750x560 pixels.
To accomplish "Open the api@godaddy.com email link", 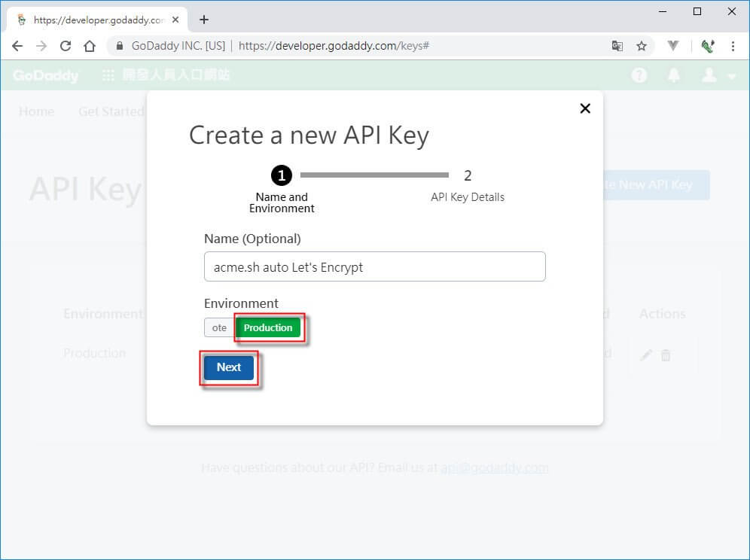I will pyautogui.click(x=495, y=467).
